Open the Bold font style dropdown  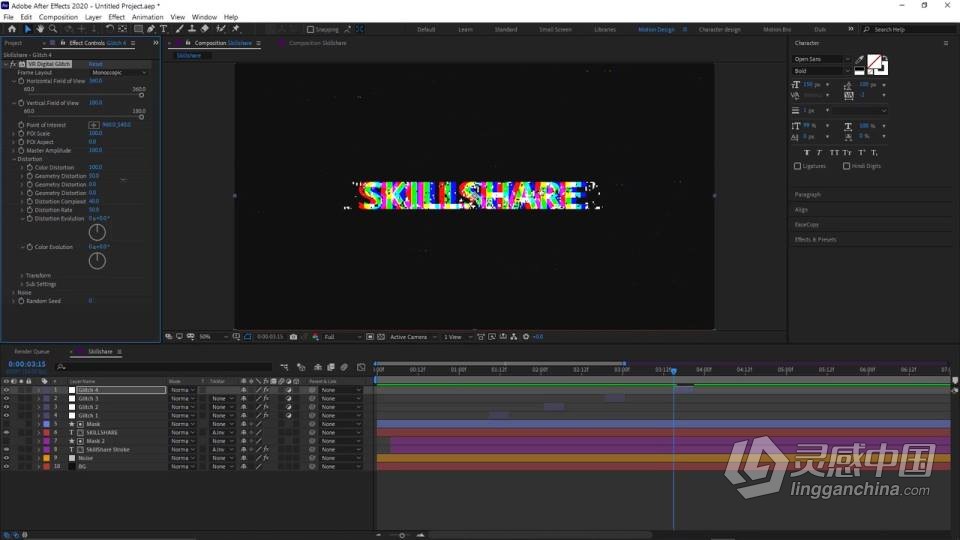click(x=822, y=71)
